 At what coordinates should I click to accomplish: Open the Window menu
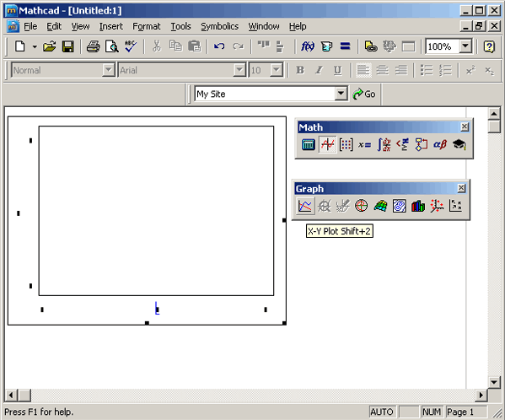point(264,26)
